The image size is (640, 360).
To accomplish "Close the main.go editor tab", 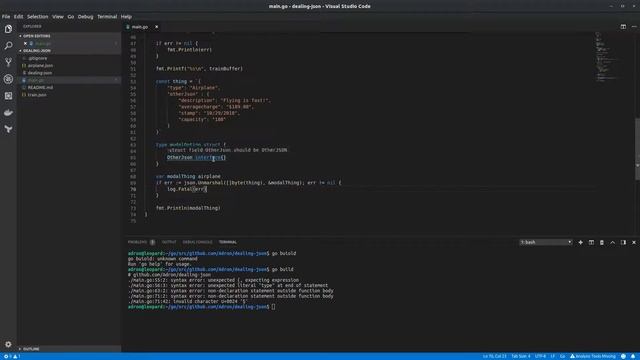I will [x=156, y=27].
